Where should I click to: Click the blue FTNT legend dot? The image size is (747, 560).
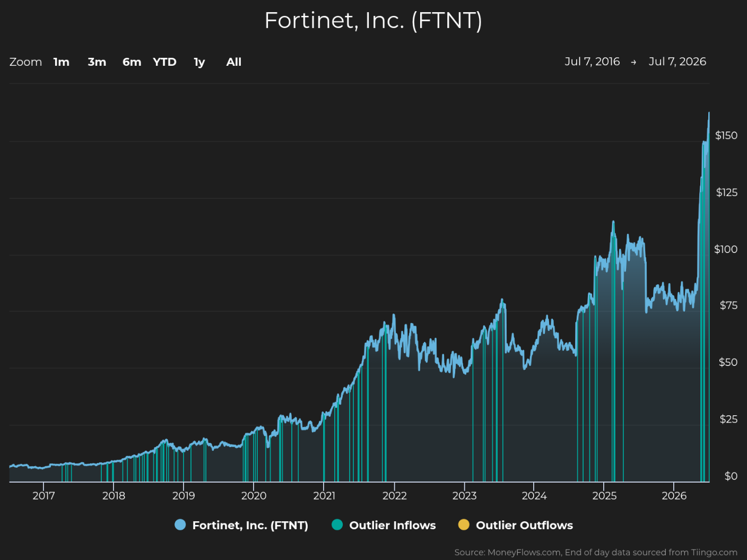[180, 524]
